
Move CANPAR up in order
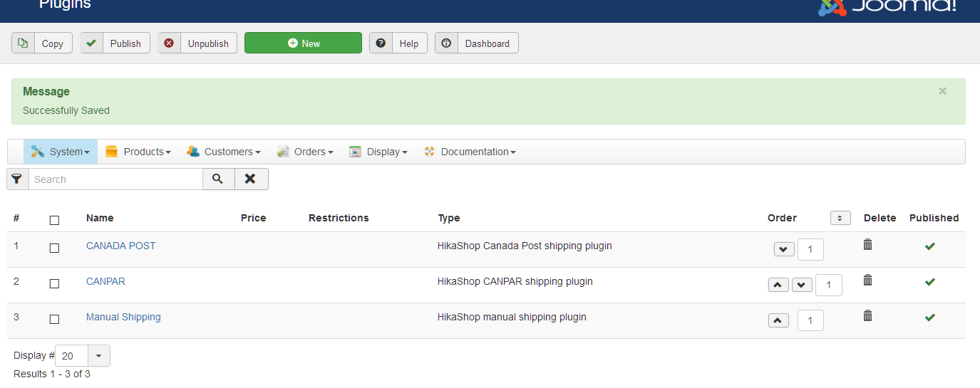tap(778, 285)
